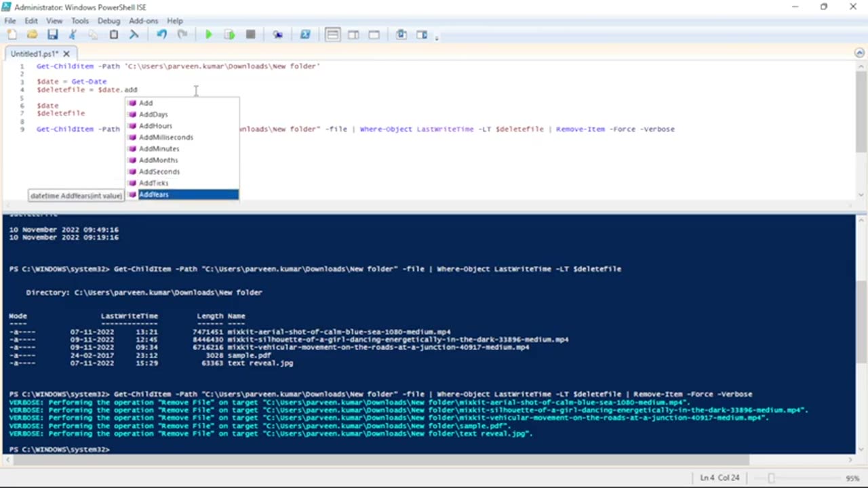The image size is (868, 488).
Task: Click the PowerShell ISE title bar icon
Action: [x=7, y=7]
